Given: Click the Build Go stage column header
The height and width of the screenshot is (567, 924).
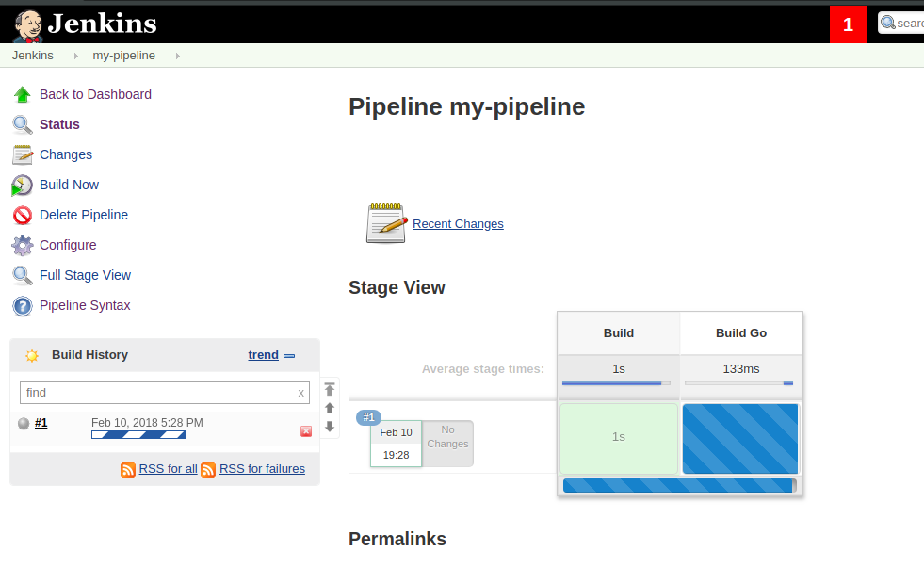Looking at the screenshot, I should coord(741,333).
